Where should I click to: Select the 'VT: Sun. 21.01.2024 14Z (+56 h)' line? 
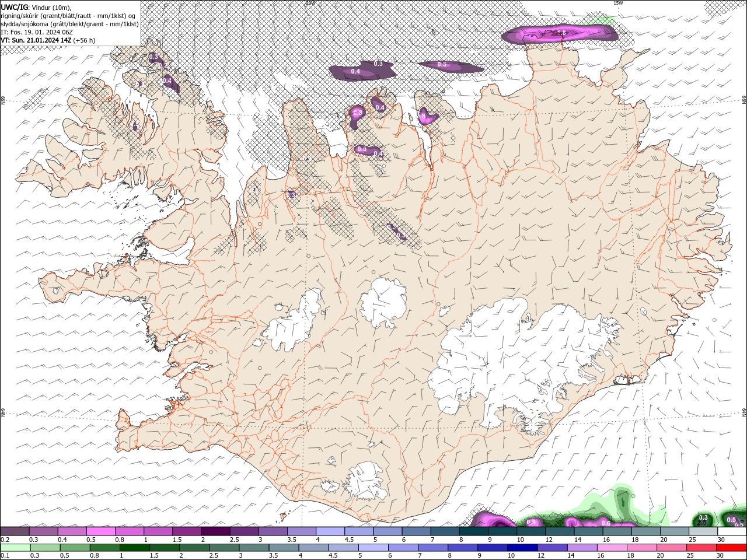[x=48, y=40]
